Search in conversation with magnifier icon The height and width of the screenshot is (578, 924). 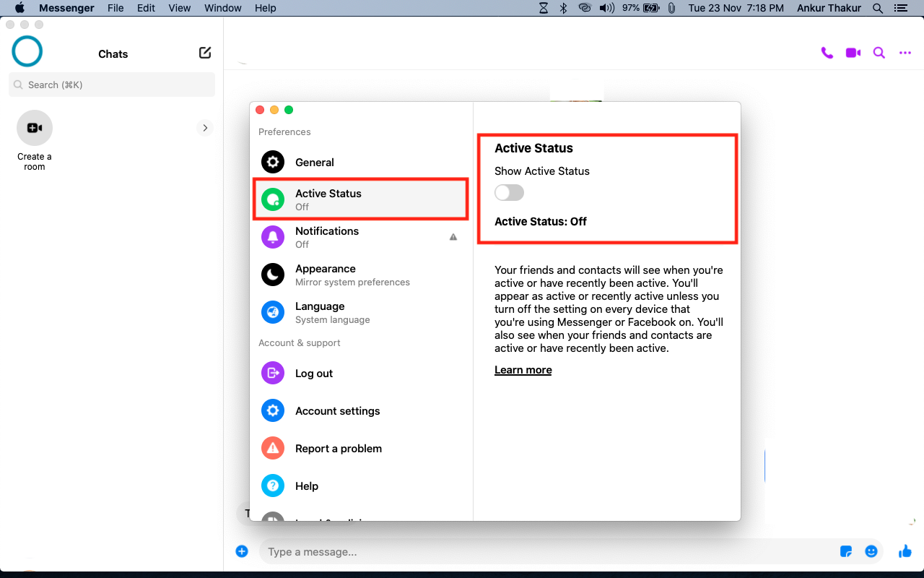coord(879,53)
